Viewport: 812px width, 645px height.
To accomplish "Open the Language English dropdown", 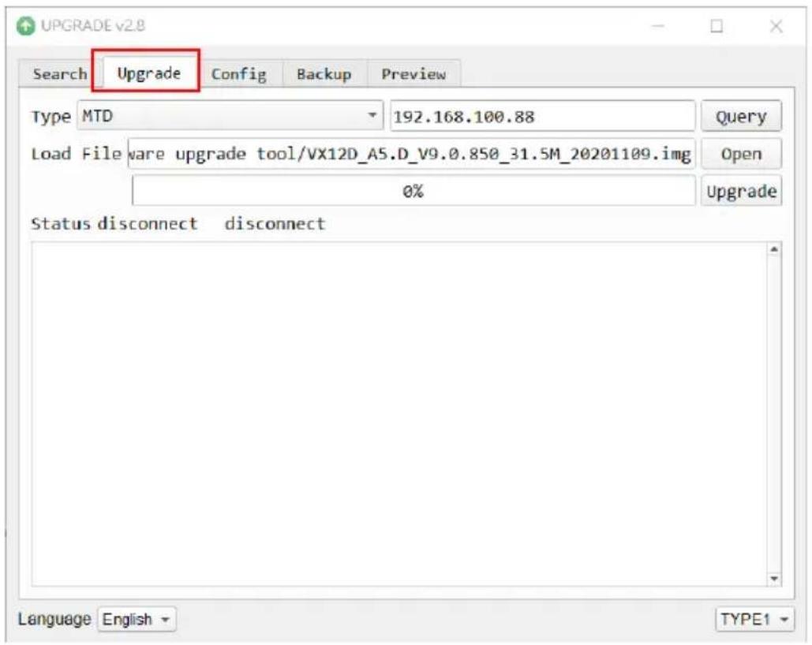I will click(x=137, y=619).
